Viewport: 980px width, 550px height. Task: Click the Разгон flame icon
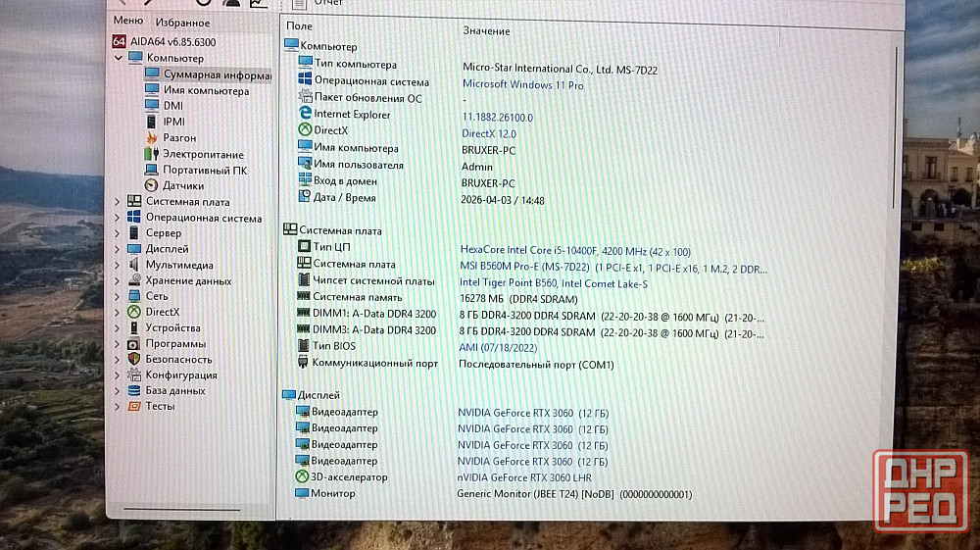tap(152, 137)
